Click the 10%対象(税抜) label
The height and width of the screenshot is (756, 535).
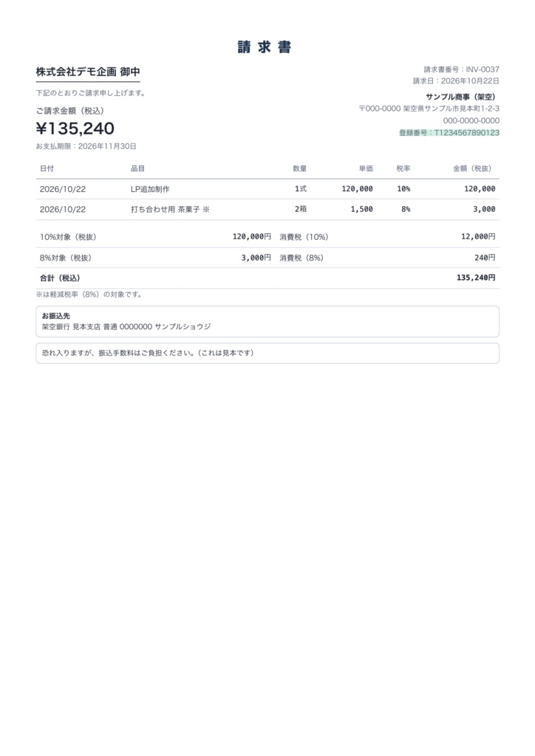tap(68, 237)
